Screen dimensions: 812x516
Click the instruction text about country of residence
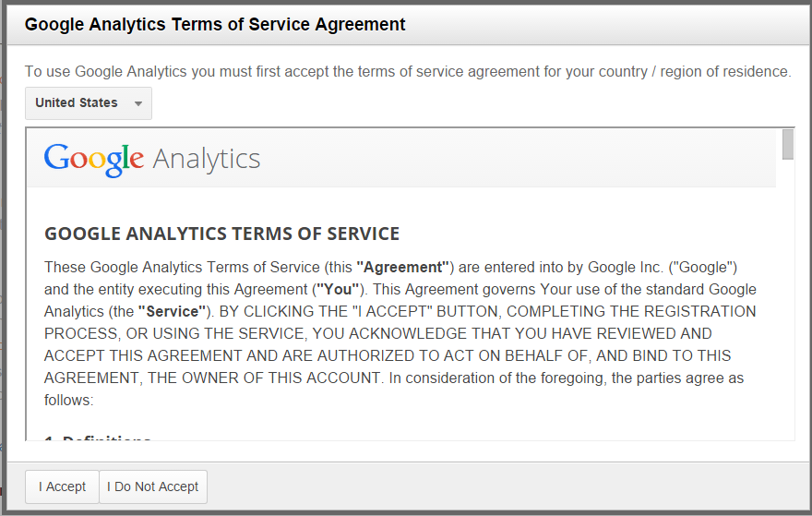408,71
